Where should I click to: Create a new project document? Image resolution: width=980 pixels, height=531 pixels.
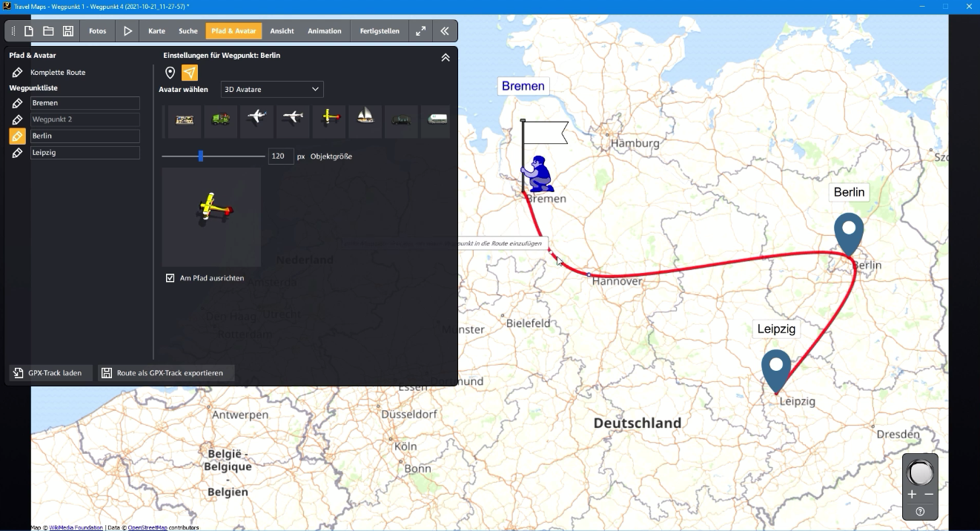(x=29, y=30)
